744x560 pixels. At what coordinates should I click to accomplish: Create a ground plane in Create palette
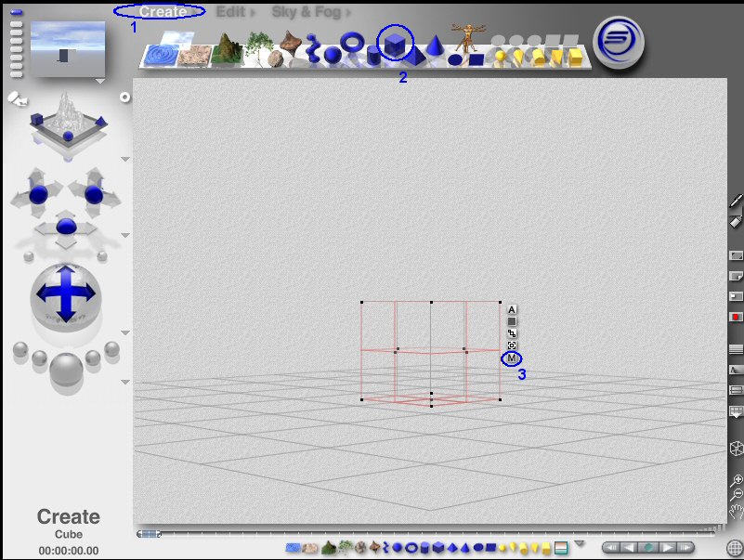point(194,56)
